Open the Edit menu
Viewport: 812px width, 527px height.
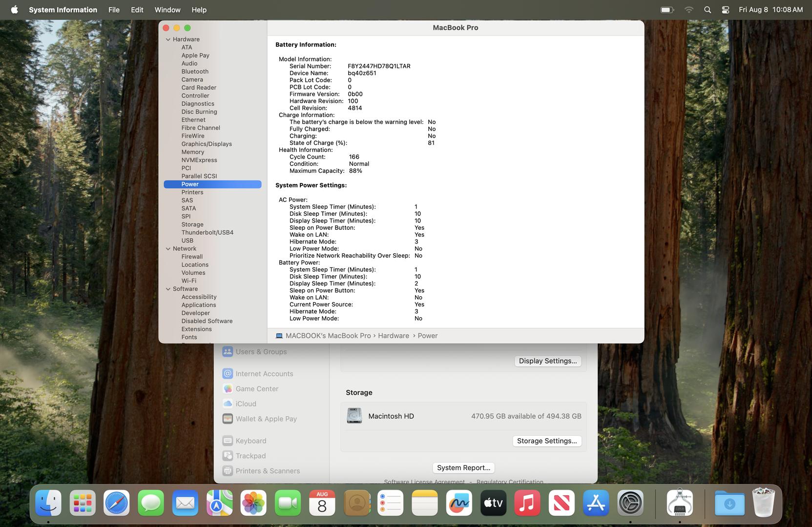point(137,10)
